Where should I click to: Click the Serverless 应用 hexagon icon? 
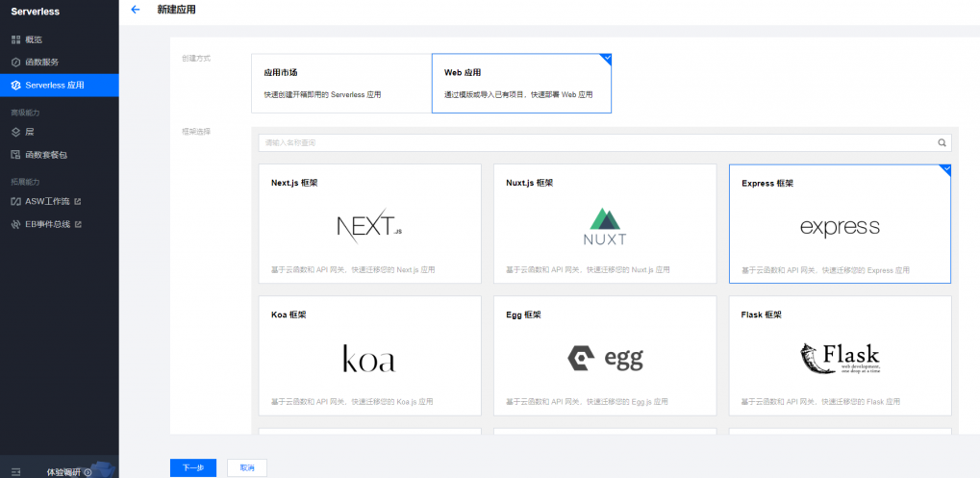click(x=16, y=85)
